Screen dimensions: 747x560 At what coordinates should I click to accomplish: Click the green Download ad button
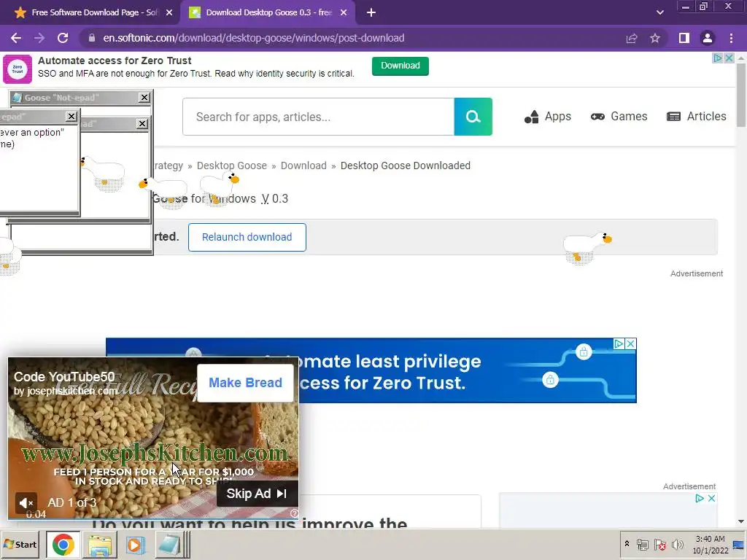[400, 66]
